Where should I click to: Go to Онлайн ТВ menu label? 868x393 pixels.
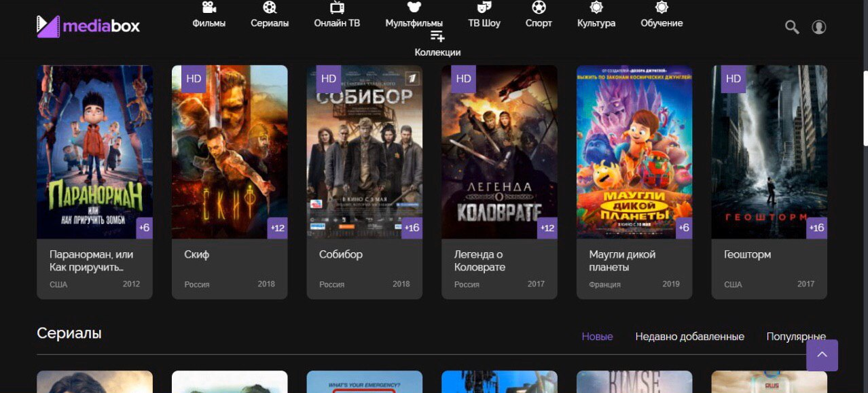coord(337,23)
